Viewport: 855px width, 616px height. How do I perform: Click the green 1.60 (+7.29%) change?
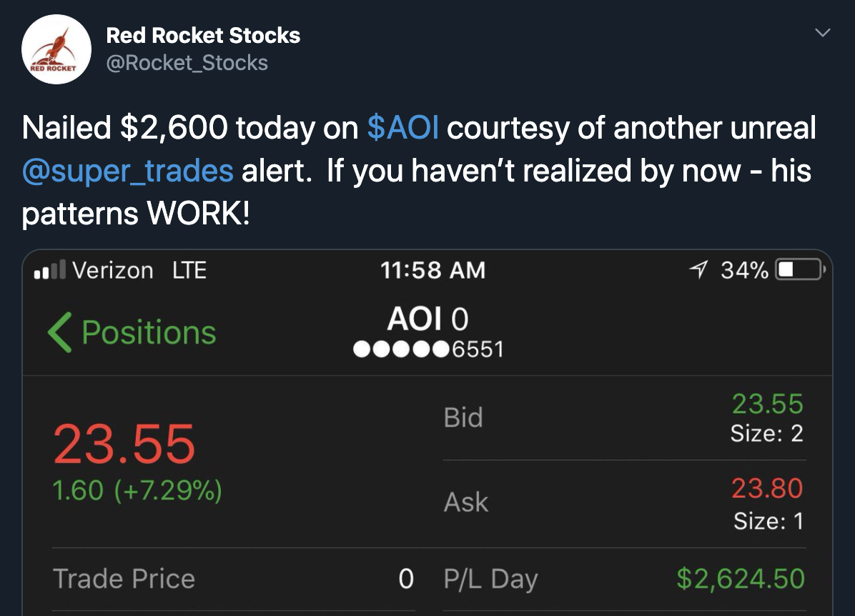137,491
